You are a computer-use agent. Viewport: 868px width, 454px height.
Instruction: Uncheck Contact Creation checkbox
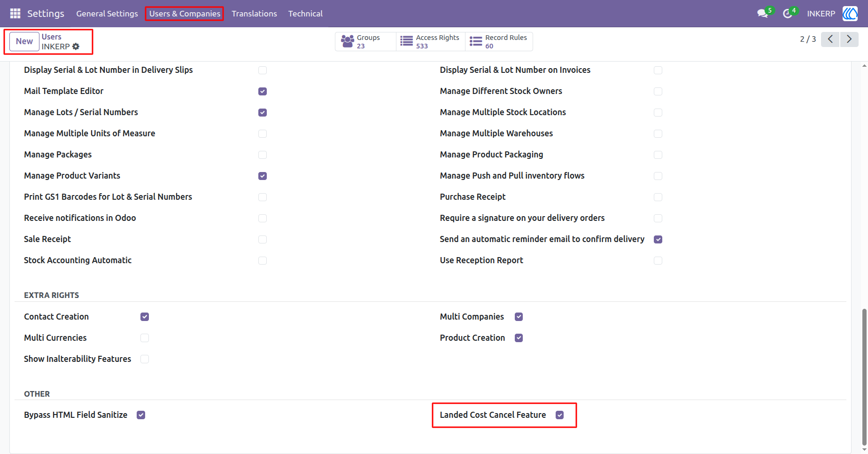pos(145,317)
